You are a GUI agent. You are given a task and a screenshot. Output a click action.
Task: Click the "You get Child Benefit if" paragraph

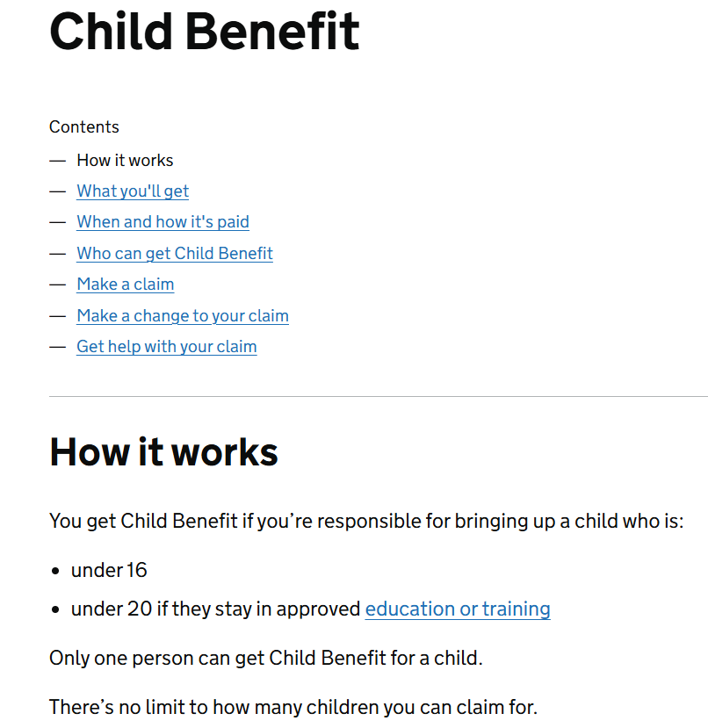tap(366, 522)
